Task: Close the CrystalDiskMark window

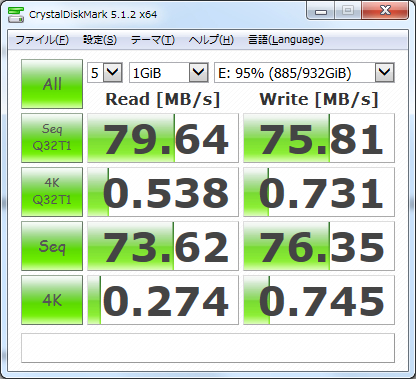Action: (385, 11)
